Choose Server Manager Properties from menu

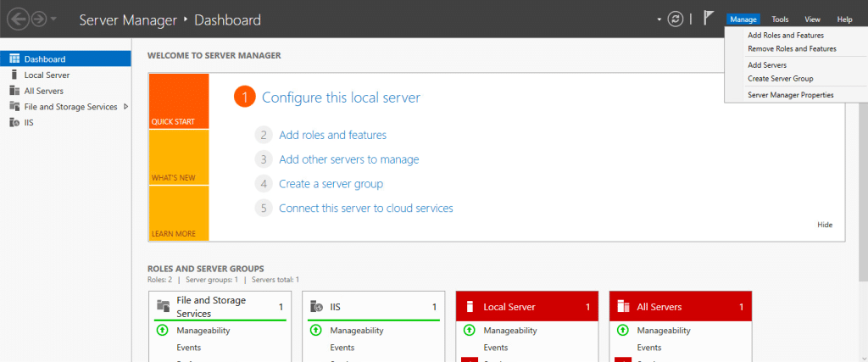(790, 95)
